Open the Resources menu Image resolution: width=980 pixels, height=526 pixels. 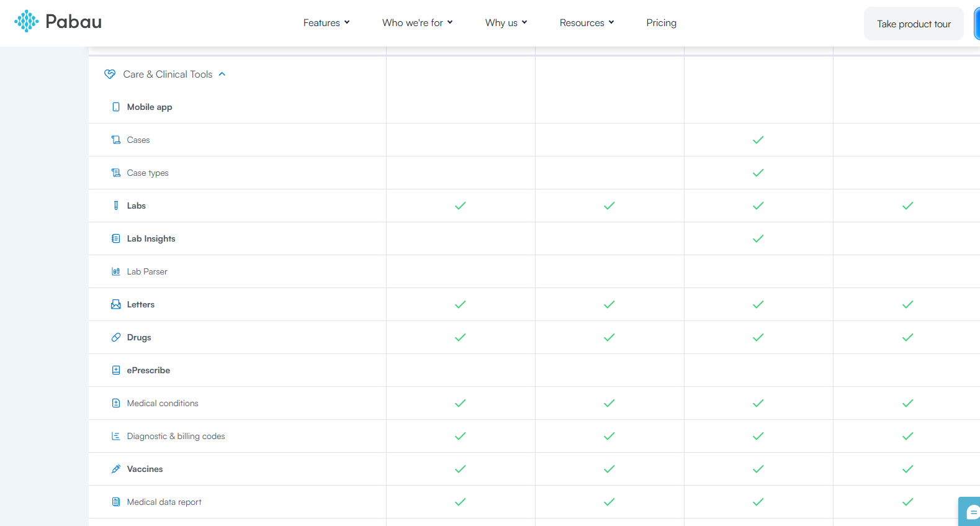point(587,23)
